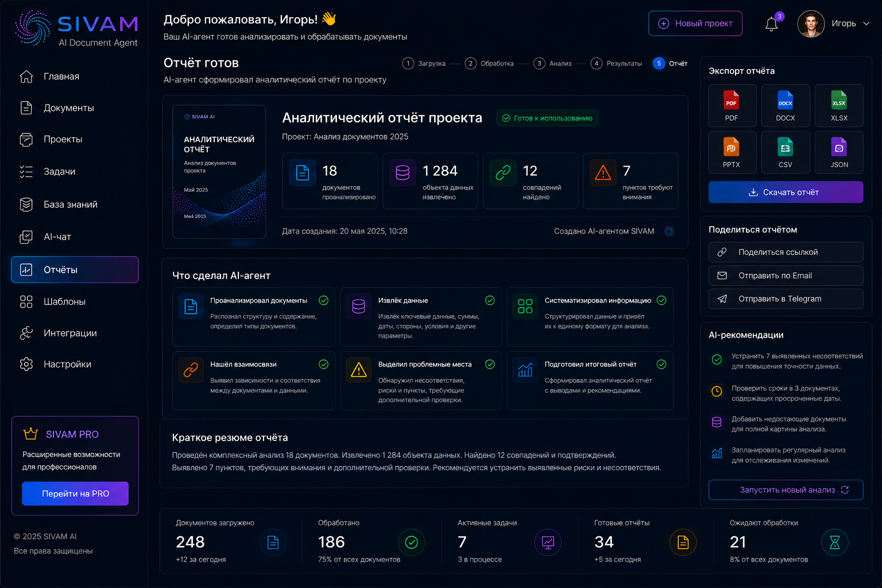This screenshot has height=588, width=882.
Task: Export the report as PDF
Action: point(732,106)
